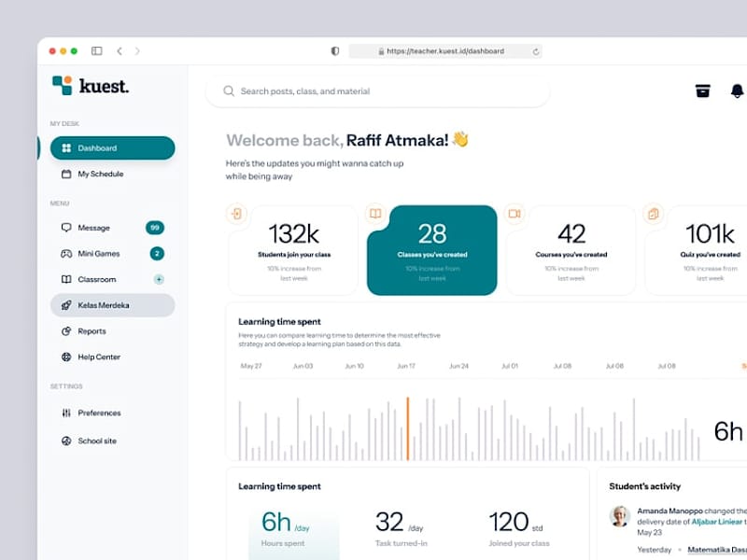The image size is (747, 560).
Task: Reload the page with refresh icon
Action: tap(536, 51)
